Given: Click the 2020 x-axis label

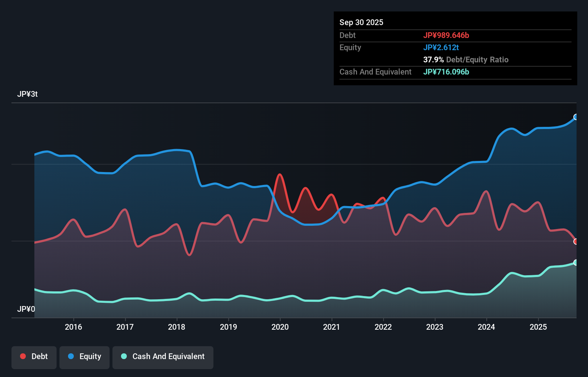Looking at the screenshot, I should coord(280,327).
